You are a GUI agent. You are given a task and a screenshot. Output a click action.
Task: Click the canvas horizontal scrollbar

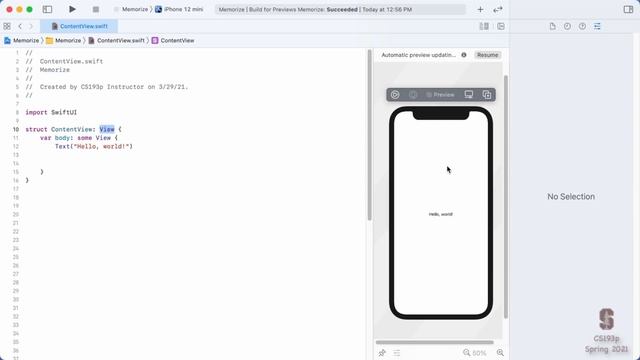coord(435,342)
